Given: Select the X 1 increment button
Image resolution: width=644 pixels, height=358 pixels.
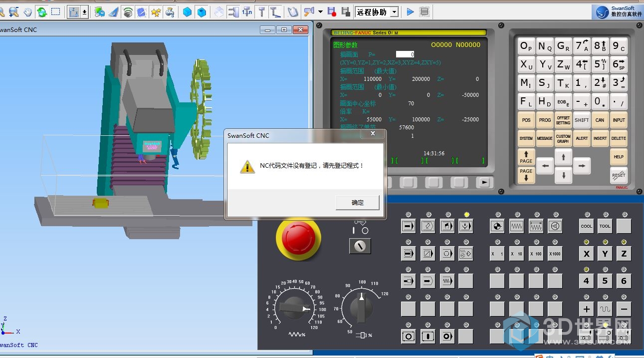Looking at the screenshot, I should [x=497, y=254].
